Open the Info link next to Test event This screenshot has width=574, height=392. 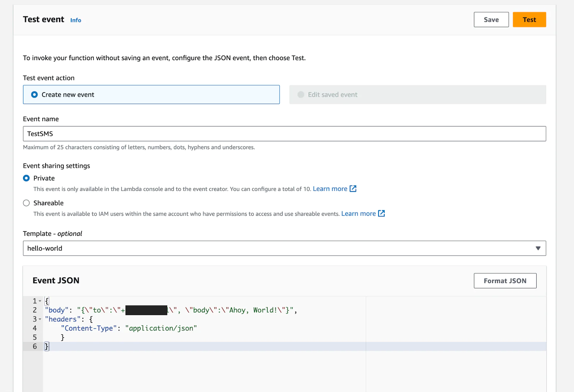click(x=76, y=20)
